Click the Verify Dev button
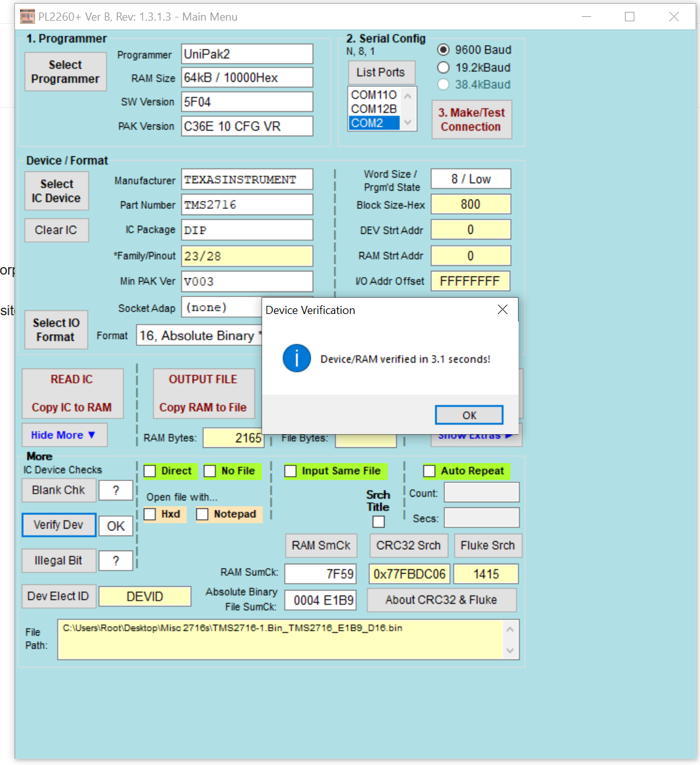This screenshot has height=765, width=700. pos(59,525)
